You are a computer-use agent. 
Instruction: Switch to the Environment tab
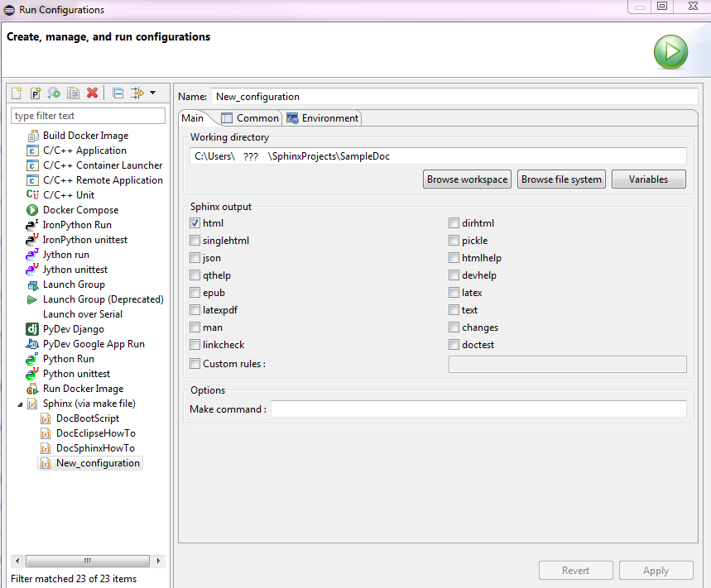pos(323,118)
